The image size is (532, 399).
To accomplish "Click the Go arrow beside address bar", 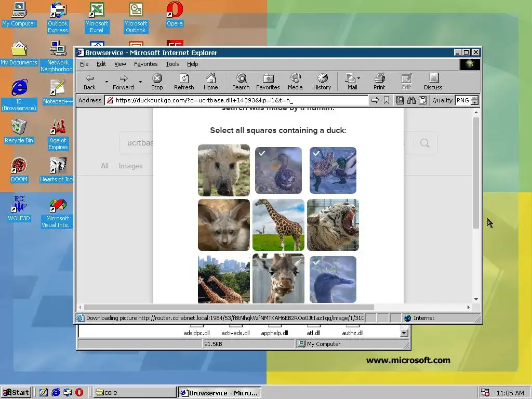I will pyautogui.click(x=375, y=100).
